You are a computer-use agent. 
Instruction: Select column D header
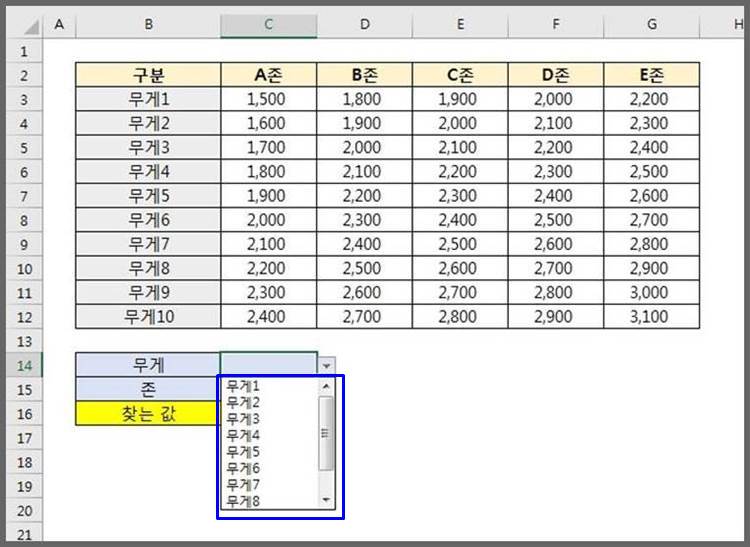(x=364, y=24)
